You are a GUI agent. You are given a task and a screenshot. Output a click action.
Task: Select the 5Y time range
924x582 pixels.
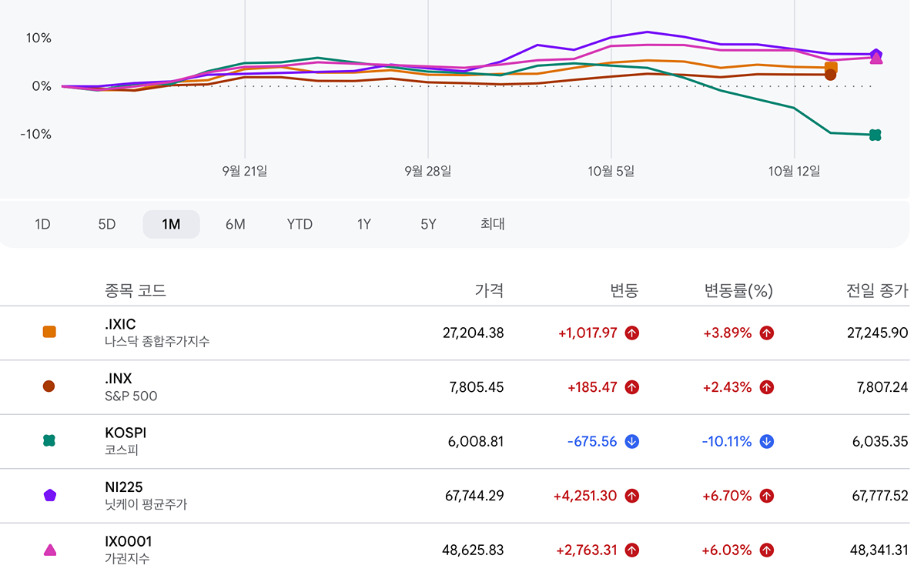pos(428,225)
